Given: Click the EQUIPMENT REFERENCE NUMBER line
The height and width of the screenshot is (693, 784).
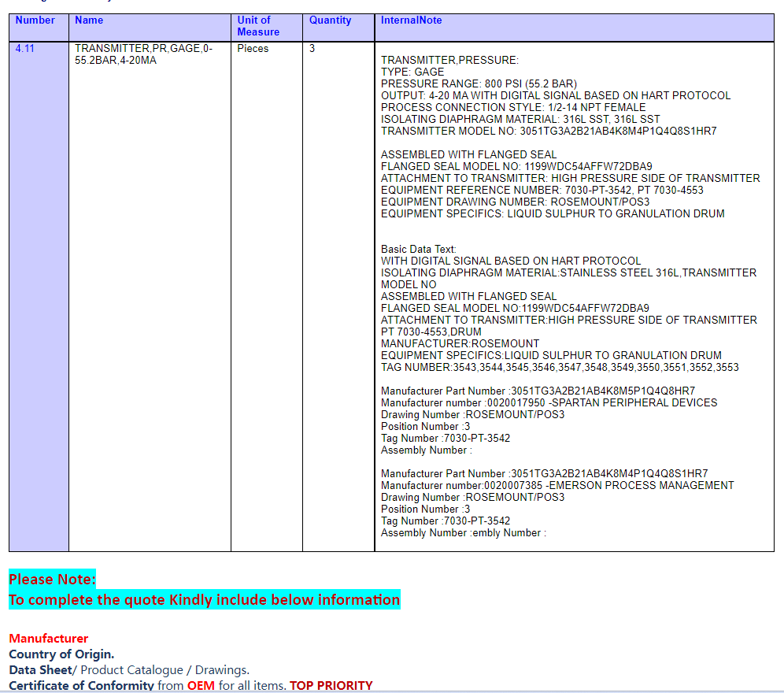Looking at the screenshot, I should click(x=542, y=191).
